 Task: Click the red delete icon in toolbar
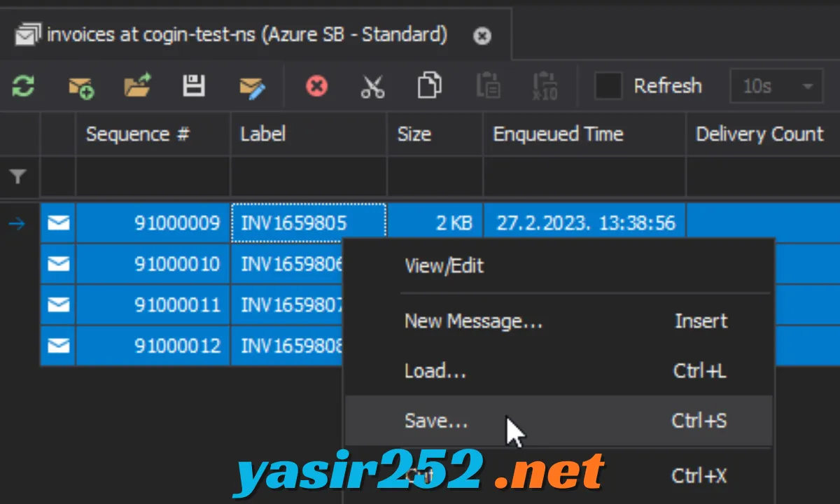click(316, 87)
